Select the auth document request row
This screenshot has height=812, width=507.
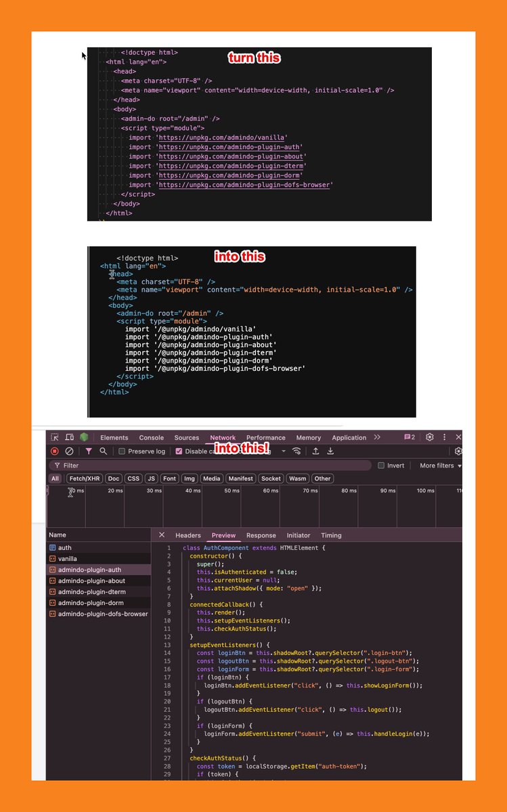(99, 547)
